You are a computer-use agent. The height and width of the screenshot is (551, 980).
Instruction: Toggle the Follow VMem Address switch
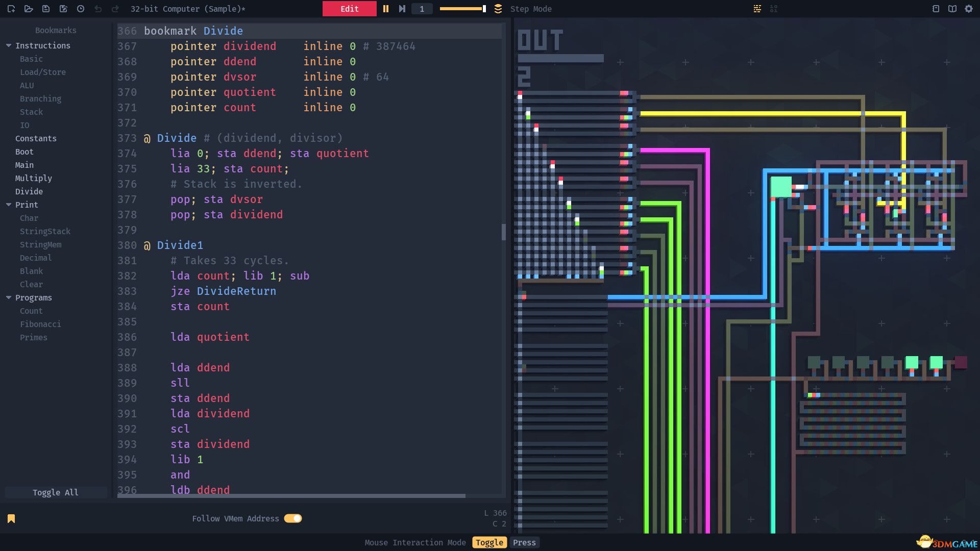[293, 518]
